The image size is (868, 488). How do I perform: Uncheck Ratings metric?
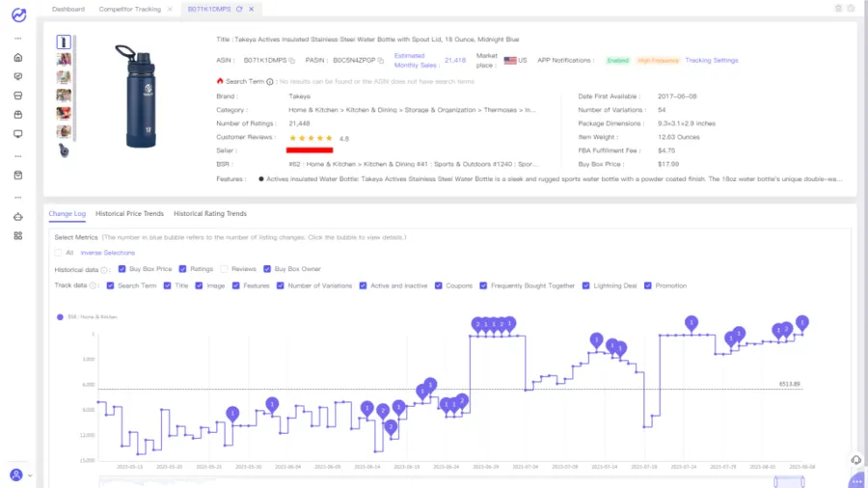pos(182,269)
